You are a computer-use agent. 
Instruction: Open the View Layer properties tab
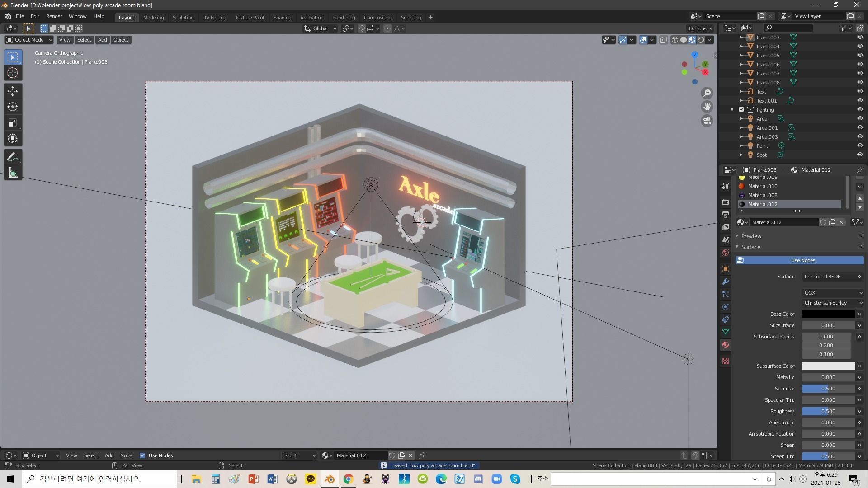pos(726,227)
